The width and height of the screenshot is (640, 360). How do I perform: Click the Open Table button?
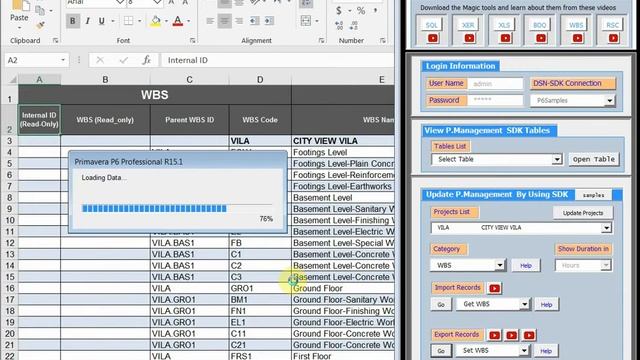pos(594,159)
